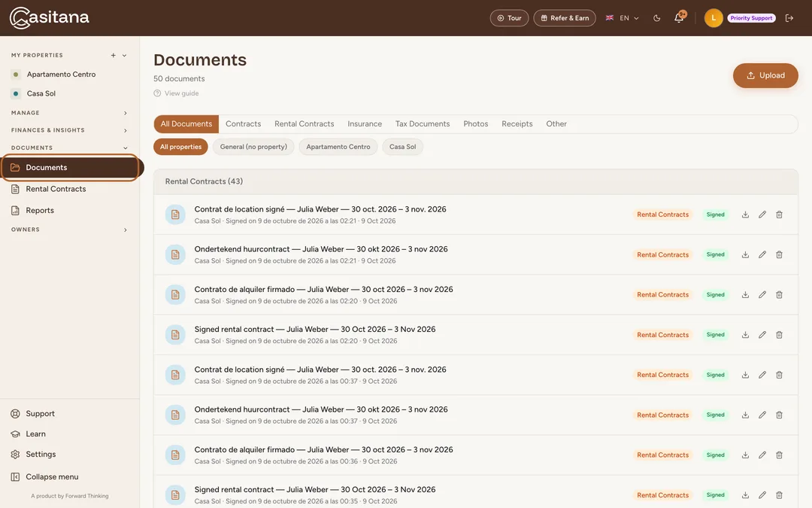812x508 pixels.
Task: Select the Photos tab
Action: 476,124
